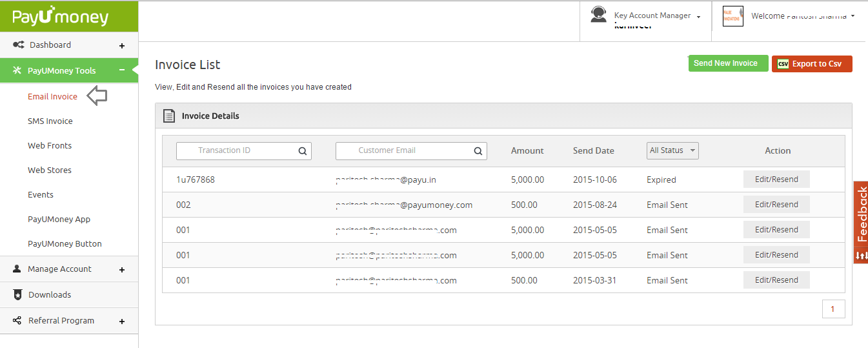Click the merchant profile logo thumbnail

pos(733,16)
